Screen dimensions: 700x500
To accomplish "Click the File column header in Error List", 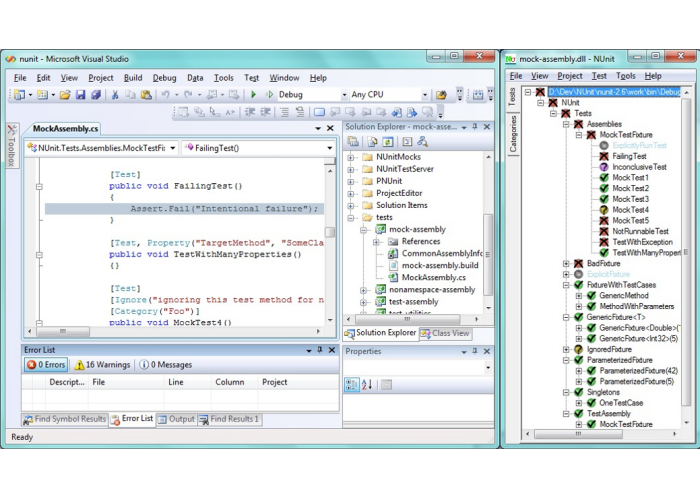I will (x=126, y=382).
